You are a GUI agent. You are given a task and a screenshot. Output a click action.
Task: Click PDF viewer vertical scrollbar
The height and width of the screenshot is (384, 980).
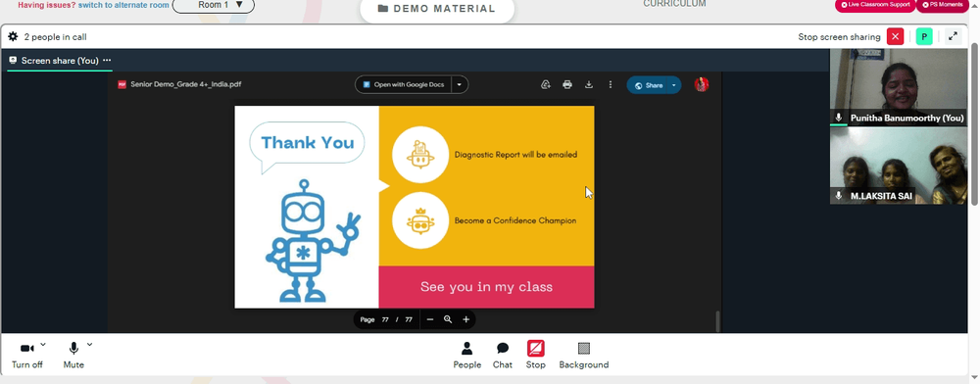(x=717, y=321)
